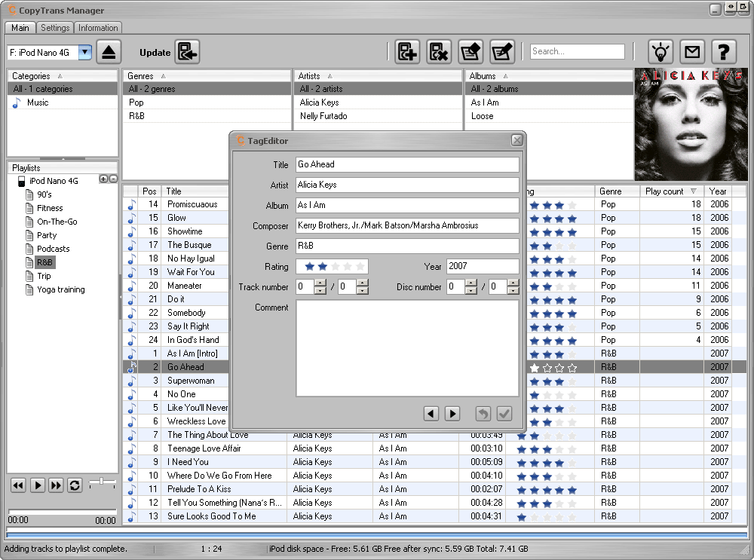Image resolution: width=754 pixels, height=560 pixels.
Task: Click the remove playlist minus icon
Action: coord(114,179)
